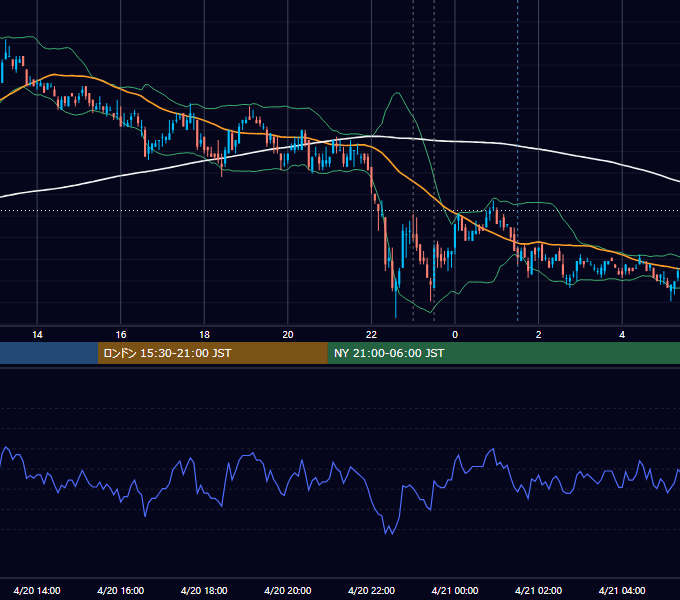Screen dimensions: 680x600
Task: Click the 0 hour label on the price chart axis
Action: click(455, 335)
